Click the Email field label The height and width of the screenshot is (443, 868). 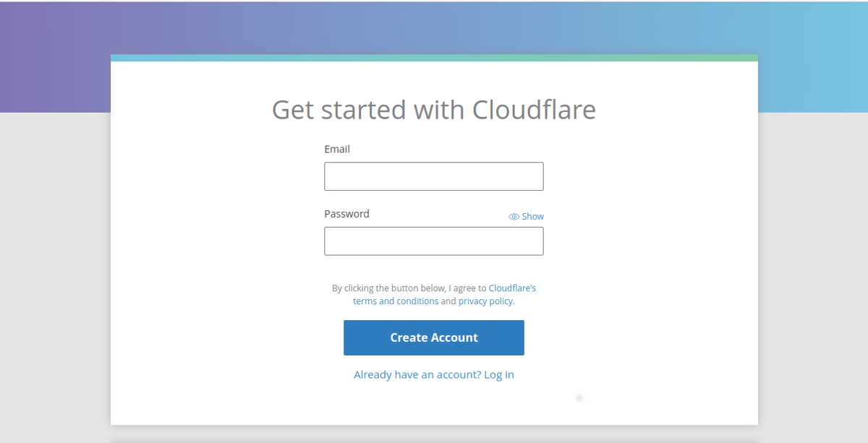[x=337, y=149]
